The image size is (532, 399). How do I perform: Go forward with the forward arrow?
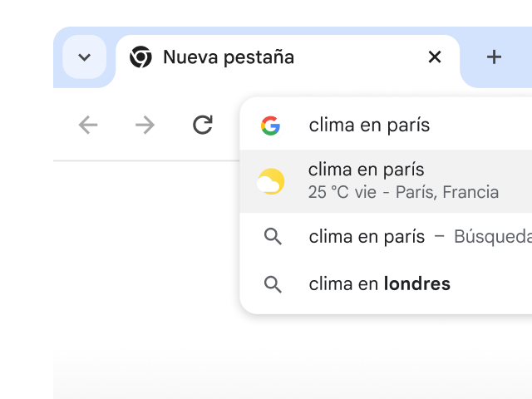click(145, 125)
